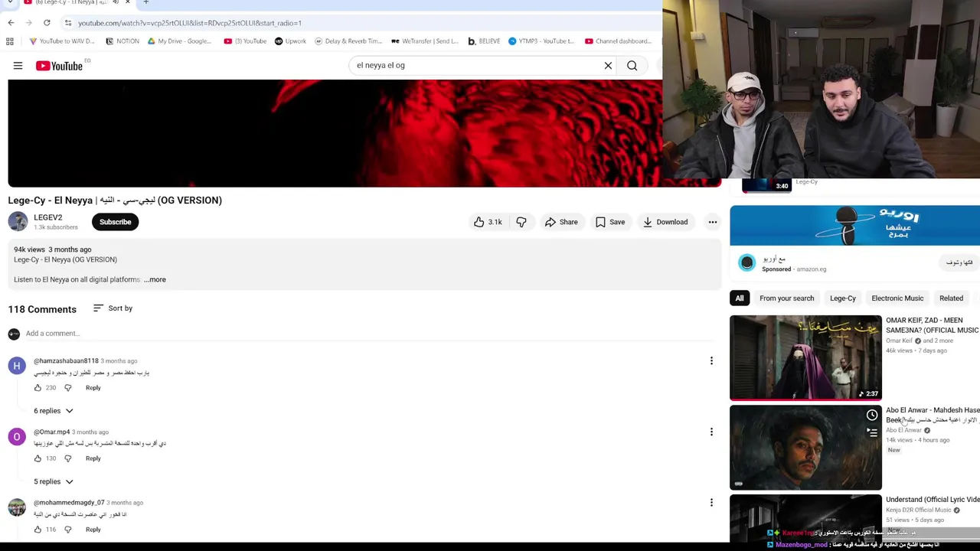Dislike the video with the thumbs-down
This screenshot has height=551, width=980.
[521, 222]
